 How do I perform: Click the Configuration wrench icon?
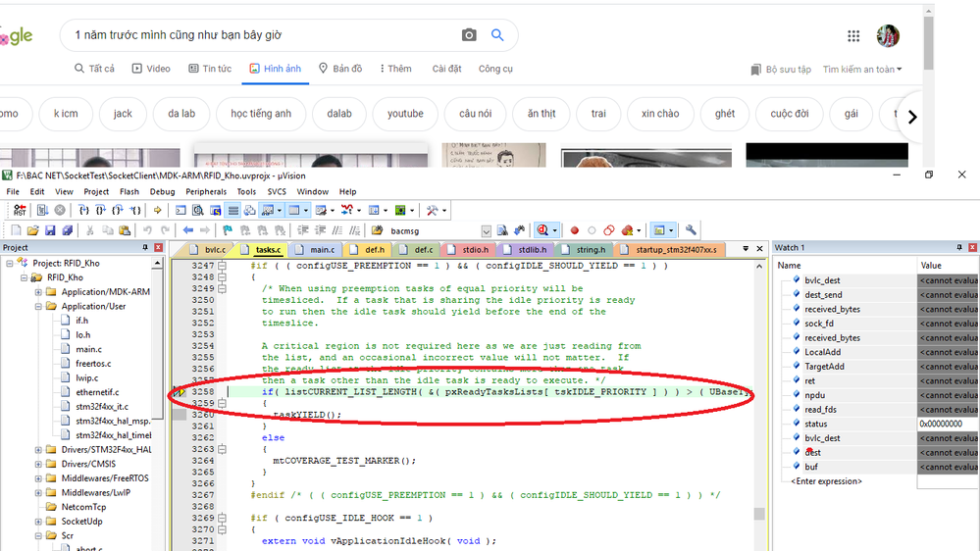691,230
